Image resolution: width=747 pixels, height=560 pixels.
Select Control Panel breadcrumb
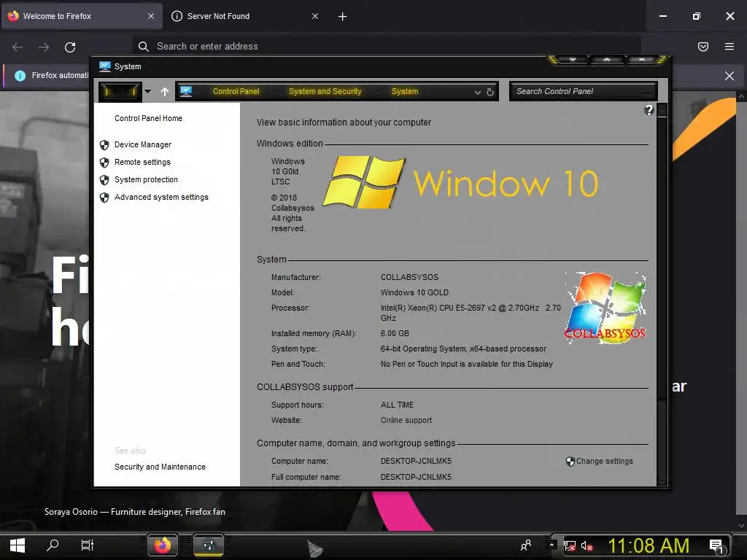(236, 91)
